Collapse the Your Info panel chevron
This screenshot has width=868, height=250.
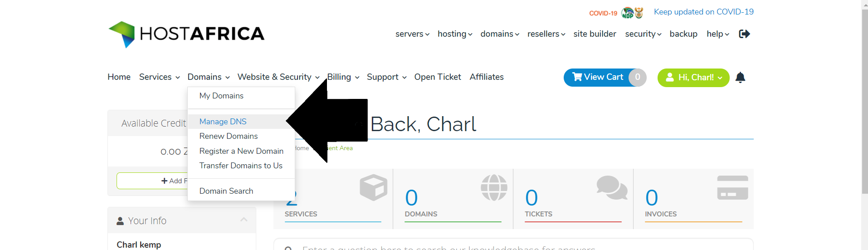244,220
